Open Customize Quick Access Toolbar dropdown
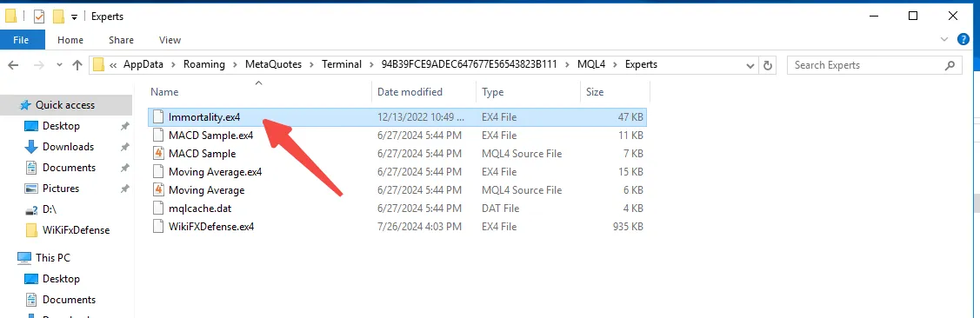This screenshot has height=318, width=980. [75, 17]
